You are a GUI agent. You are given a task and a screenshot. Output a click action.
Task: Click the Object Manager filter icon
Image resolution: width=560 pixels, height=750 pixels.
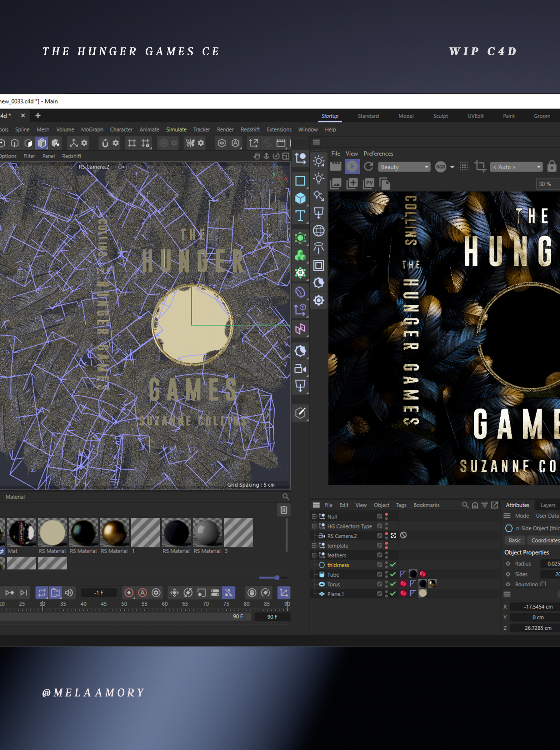(x=485, y=505)
